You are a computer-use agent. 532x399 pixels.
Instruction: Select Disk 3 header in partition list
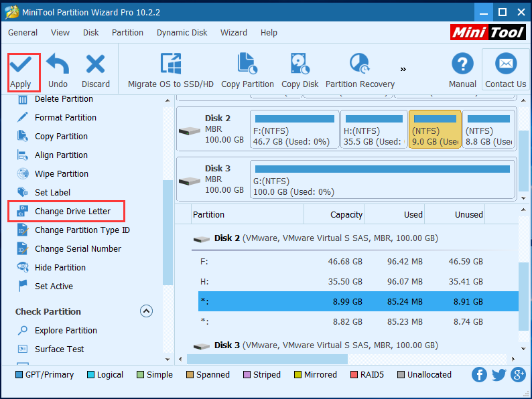(316, 345)
